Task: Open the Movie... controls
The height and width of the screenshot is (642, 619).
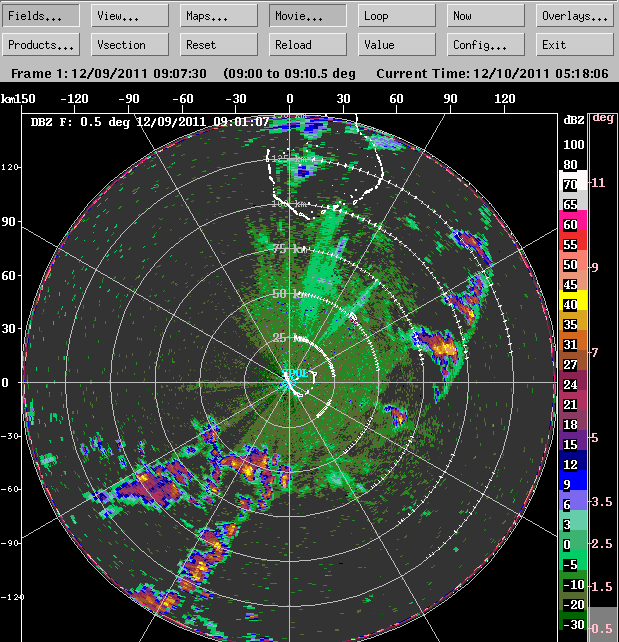Action: [308, 16]
